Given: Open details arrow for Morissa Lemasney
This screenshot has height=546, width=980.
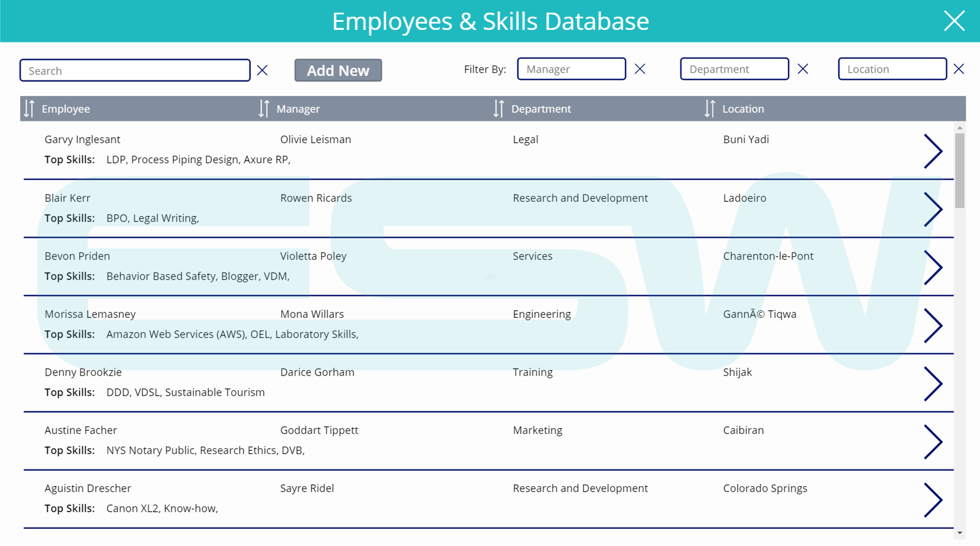Looking at the screenshot, I should [x=933, y=326].
